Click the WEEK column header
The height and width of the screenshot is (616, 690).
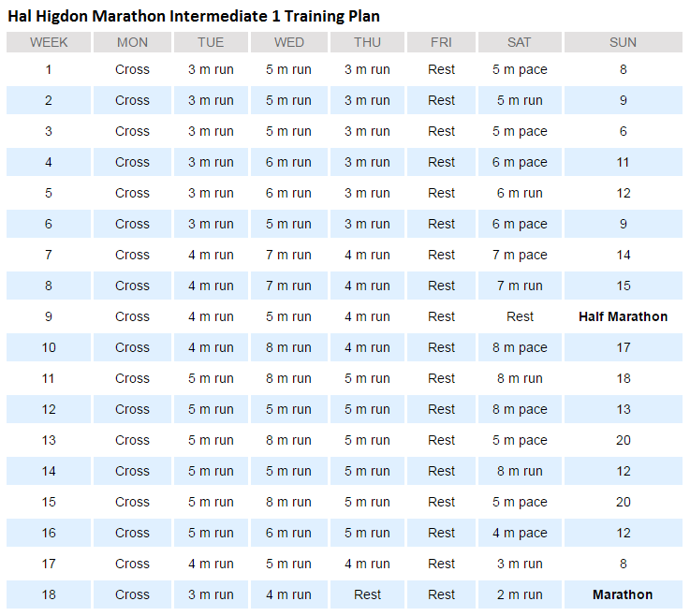click(49, 42)
